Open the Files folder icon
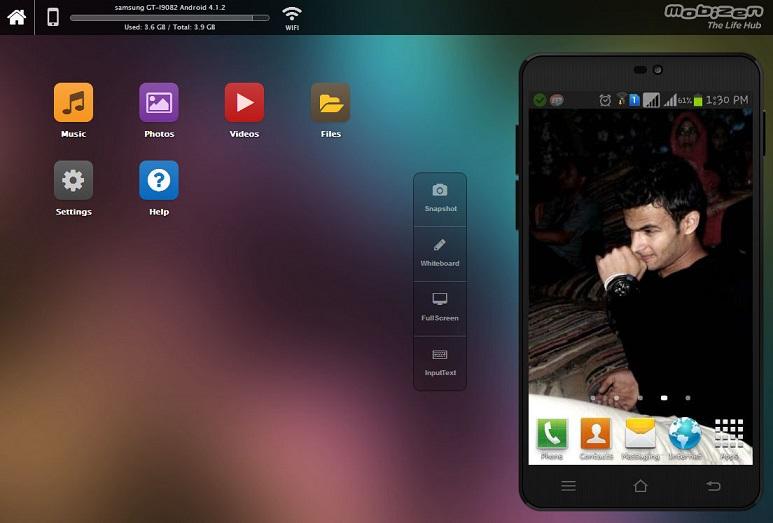Image resolution: width=773 pixels, height=523 pixels. click(330, 103)
